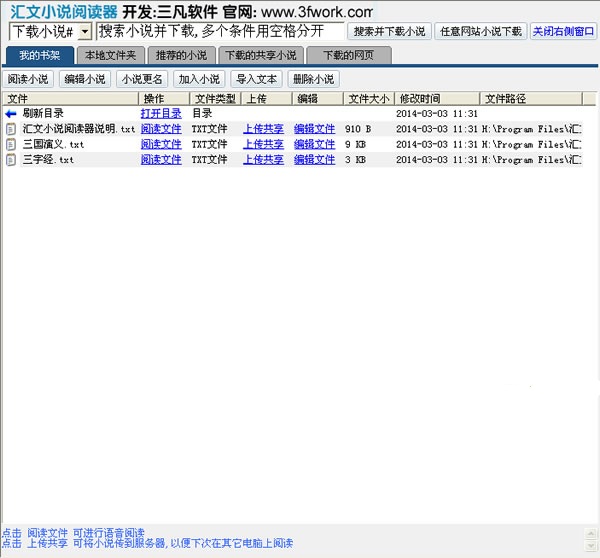
Task: Sort by the 文件 column header
Action: 70,99
